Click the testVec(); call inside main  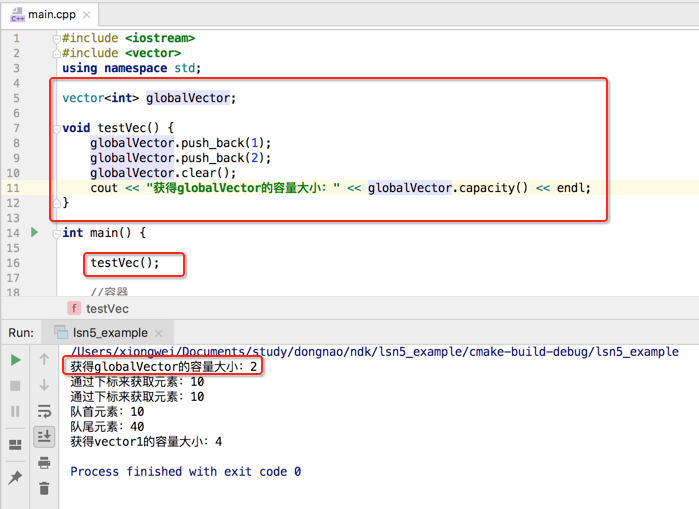coord(124,263)
